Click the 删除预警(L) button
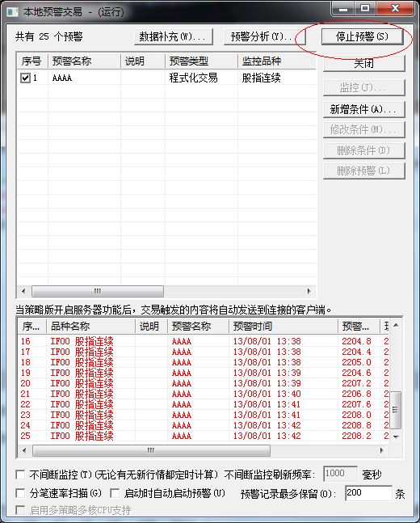Viewport: 420px width, 523px height. pos(364,171)
